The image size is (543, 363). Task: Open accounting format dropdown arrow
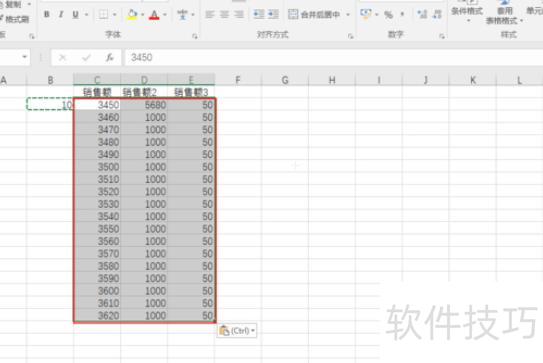click(x=376, y=14)
